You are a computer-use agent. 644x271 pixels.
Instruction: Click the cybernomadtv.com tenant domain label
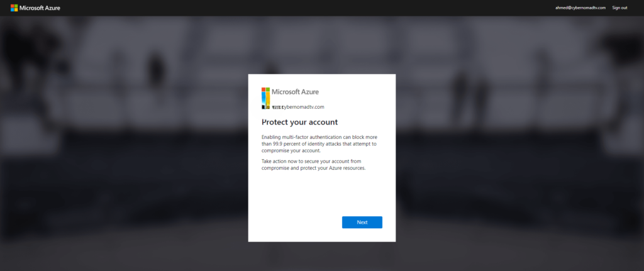click(306, 107)
